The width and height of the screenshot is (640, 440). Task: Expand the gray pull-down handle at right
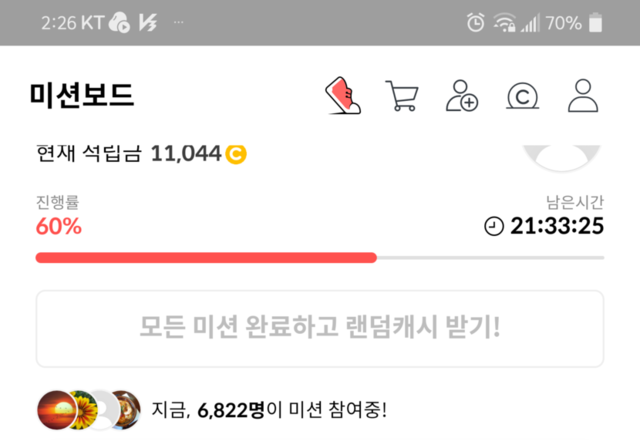point(562,158)
